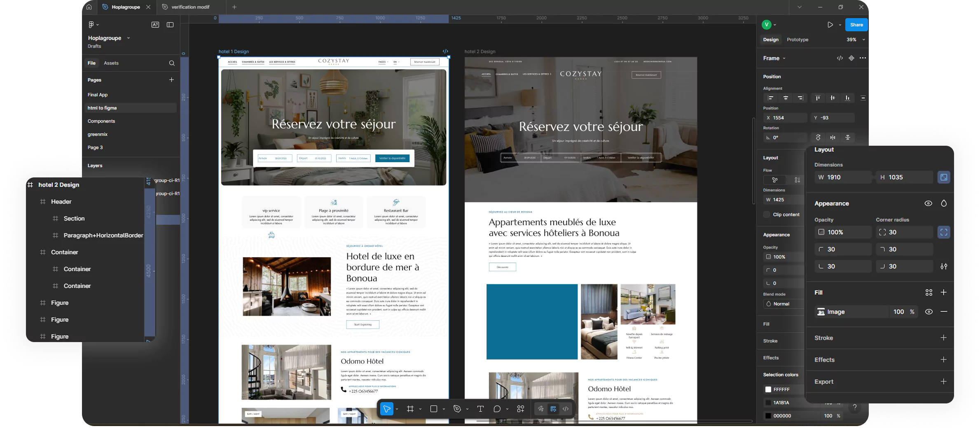Add an Effect with plus
Screen dimensions: 980x431
click(944, 359)
